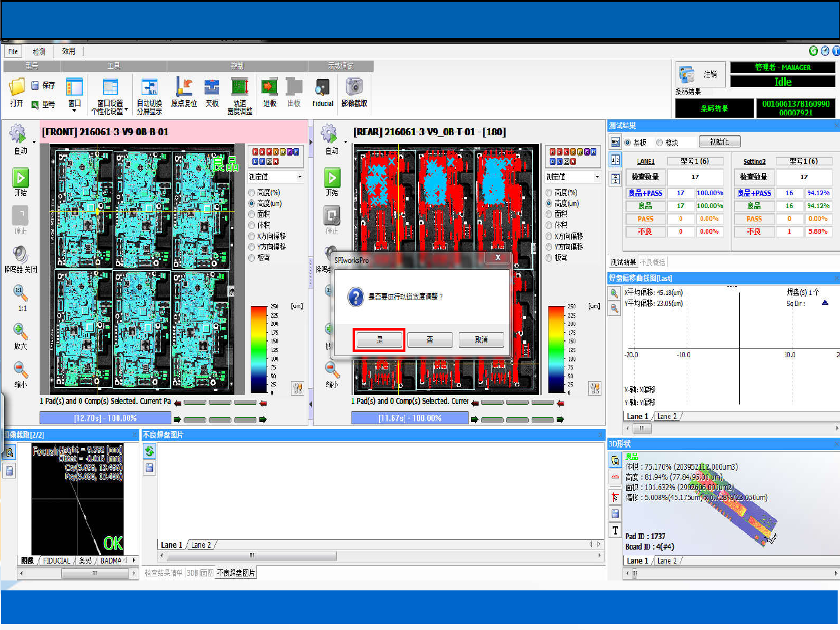Click the 初始化 button

pyautogui.click(x=719, y=142)
